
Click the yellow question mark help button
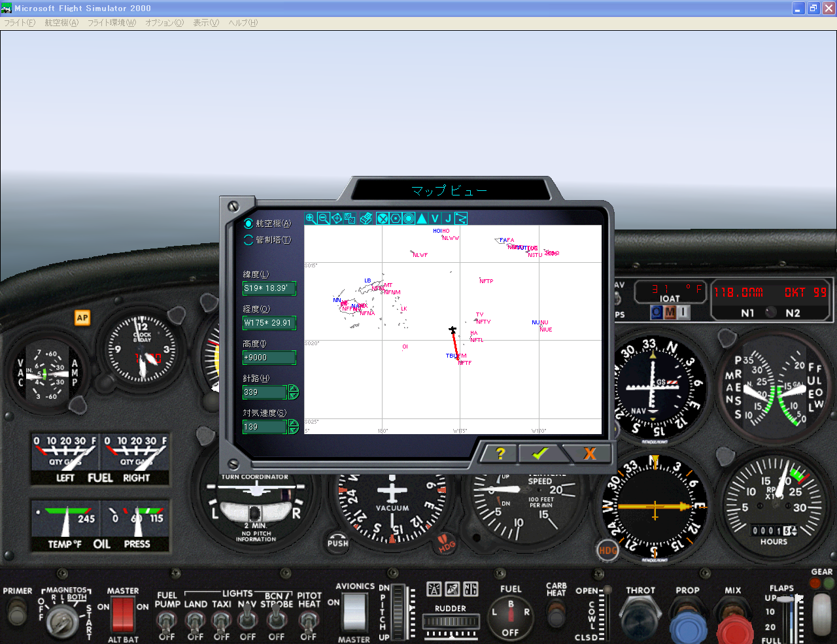[x=500, y=454]
